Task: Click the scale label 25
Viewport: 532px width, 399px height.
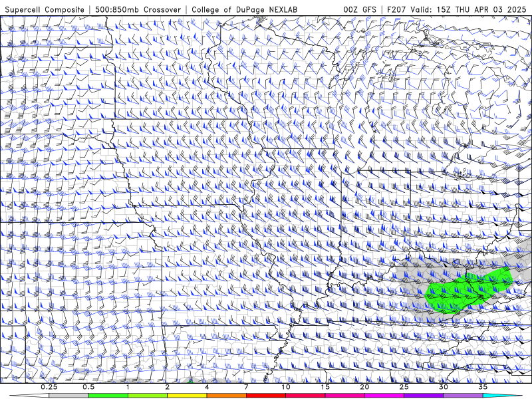Action: [x=404, y=387]
